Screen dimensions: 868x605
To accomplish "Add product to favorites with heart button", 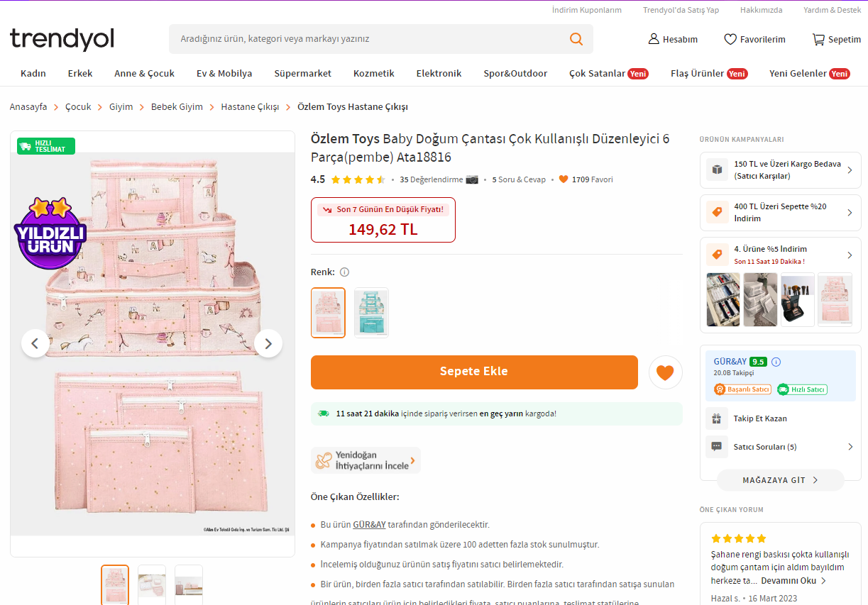I will click(665, 372).
